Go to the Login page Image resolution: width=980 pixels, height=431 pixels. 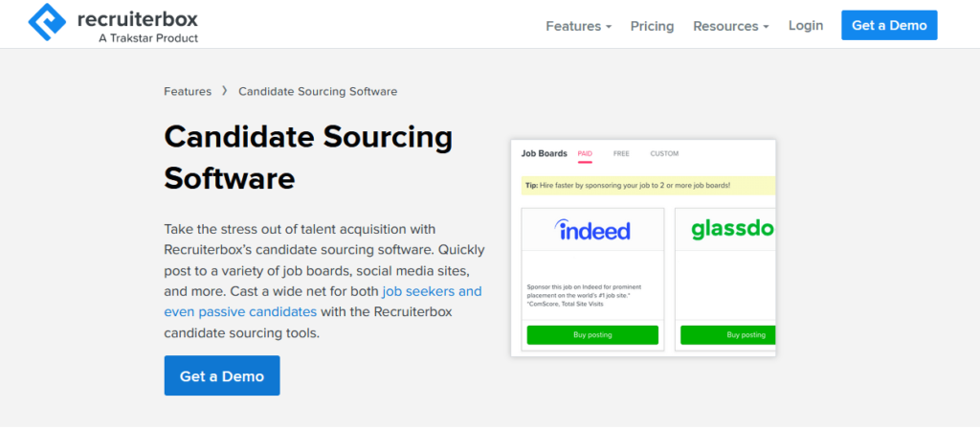point(805,26)
